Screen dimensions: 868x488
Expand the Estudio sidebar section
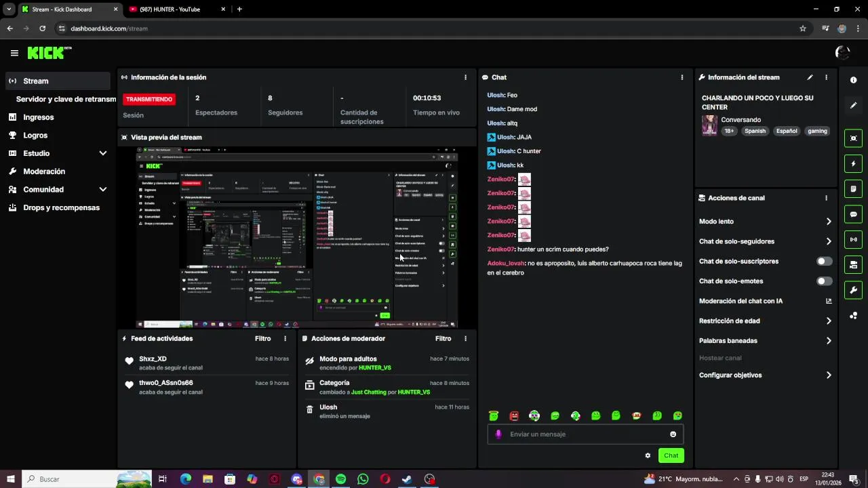coord(102,153)
